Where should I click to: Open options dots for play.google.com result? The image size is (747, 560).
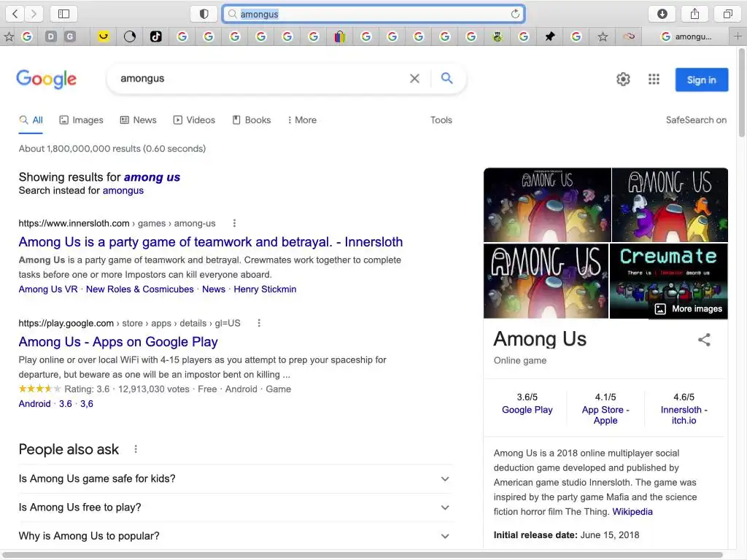tap(259, 323)
